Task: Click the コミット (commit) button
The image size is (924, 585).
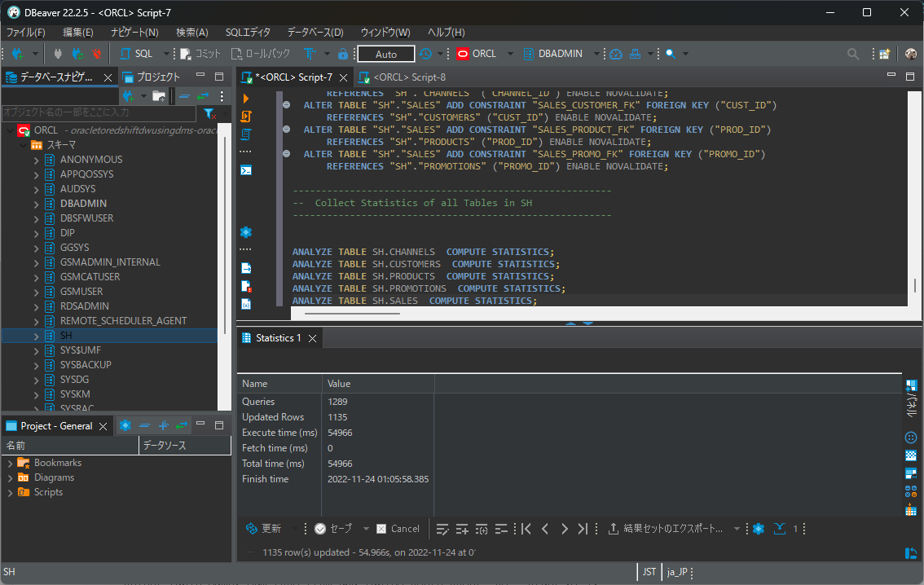Action: pyautogui.click(x=200, y=54)
